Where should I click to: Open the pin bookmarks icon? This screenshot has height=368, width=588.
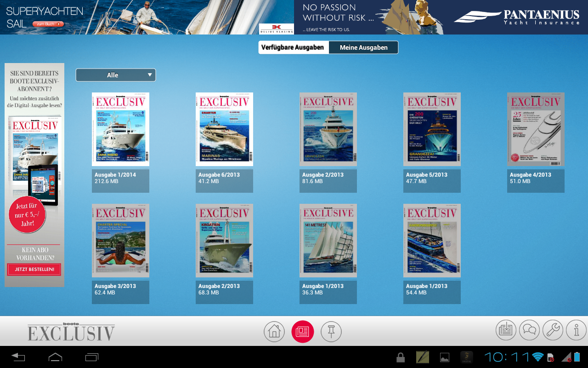(x=331, y=331)
